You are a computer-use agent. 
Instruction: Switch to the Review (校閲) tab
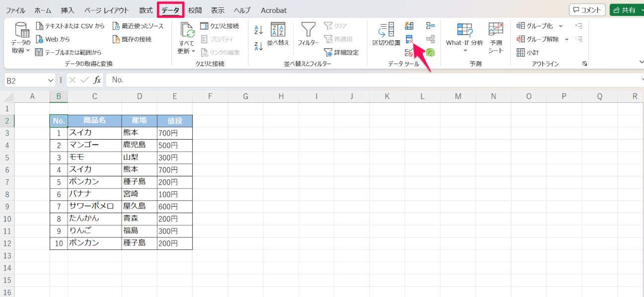point(195,10)
